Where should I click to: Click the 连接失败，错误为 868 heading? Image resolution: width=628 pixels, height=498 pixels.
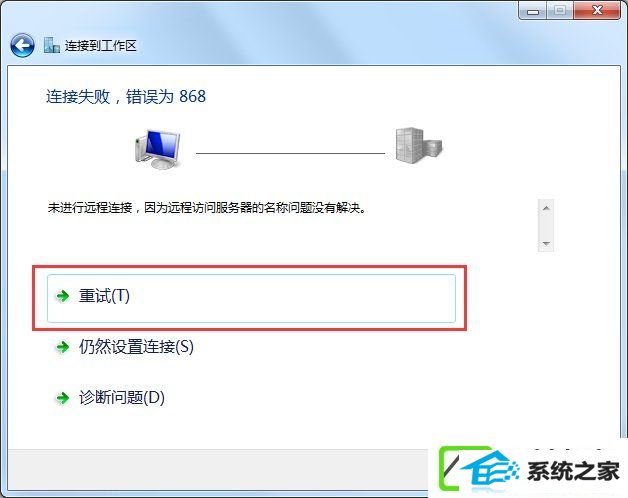tap(126, 97)
